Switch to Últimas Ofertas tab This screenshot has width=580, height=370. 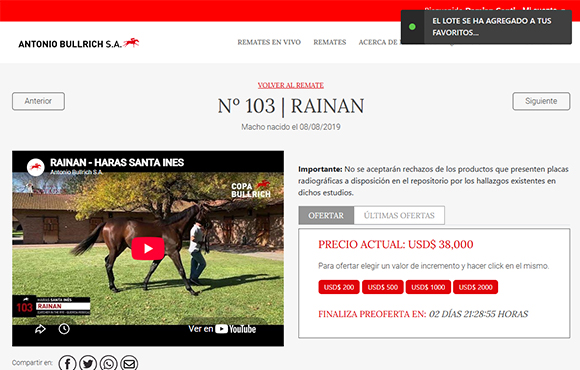[x=399, y=215]
